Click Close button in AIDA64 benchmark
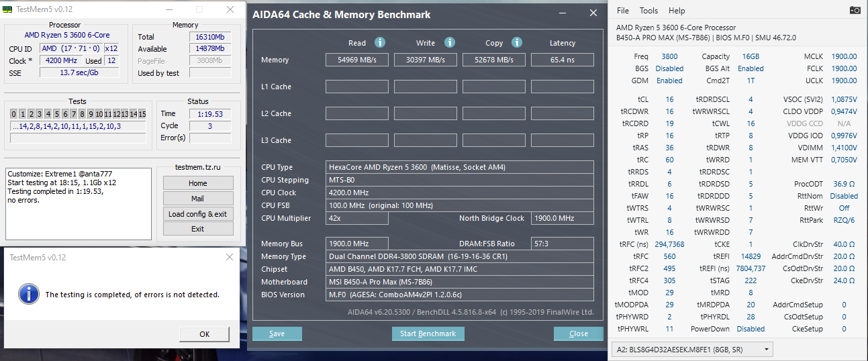 [x=579, y=333]
